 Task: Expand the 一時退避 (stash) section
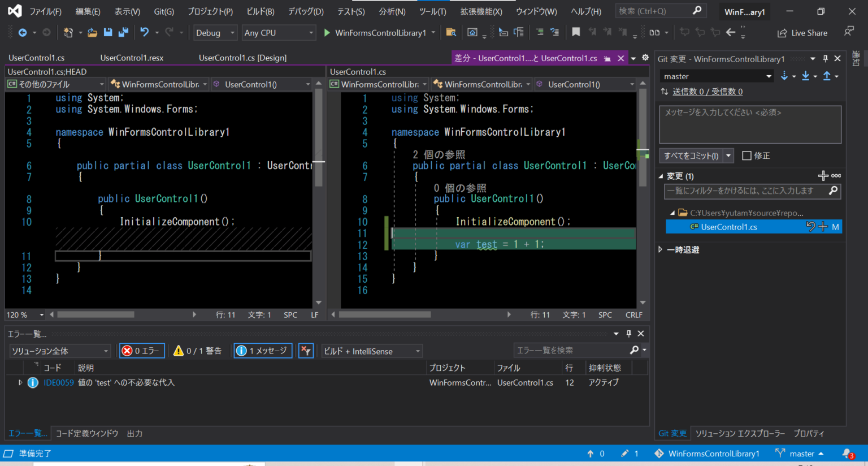(x=683, y=249)
